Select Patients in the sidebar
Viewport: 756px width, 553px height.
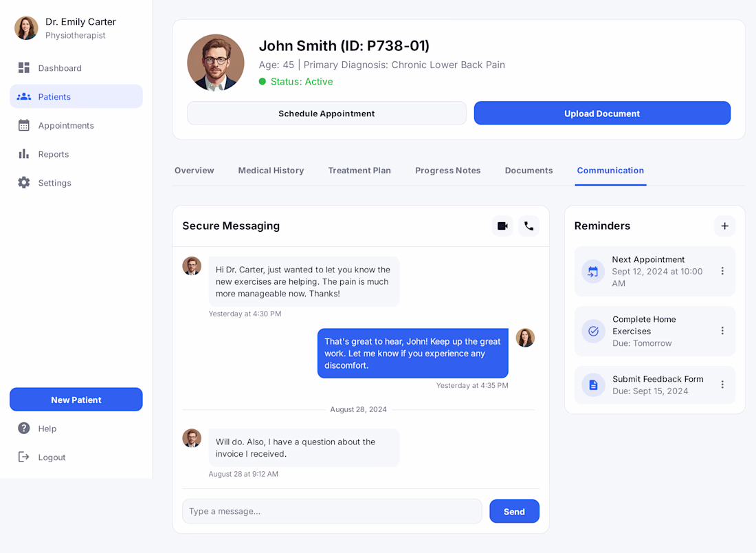click(x=76, y=96)
